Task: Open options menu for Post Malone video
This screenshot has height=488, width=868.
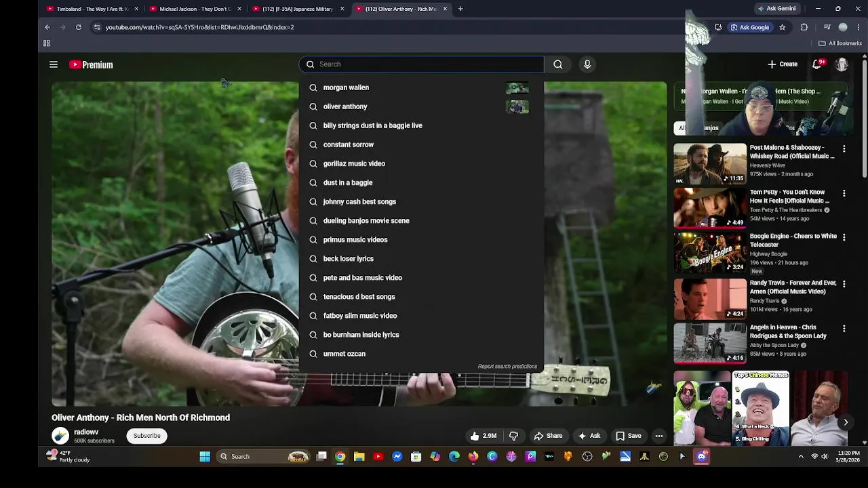Action: (844, 148)
